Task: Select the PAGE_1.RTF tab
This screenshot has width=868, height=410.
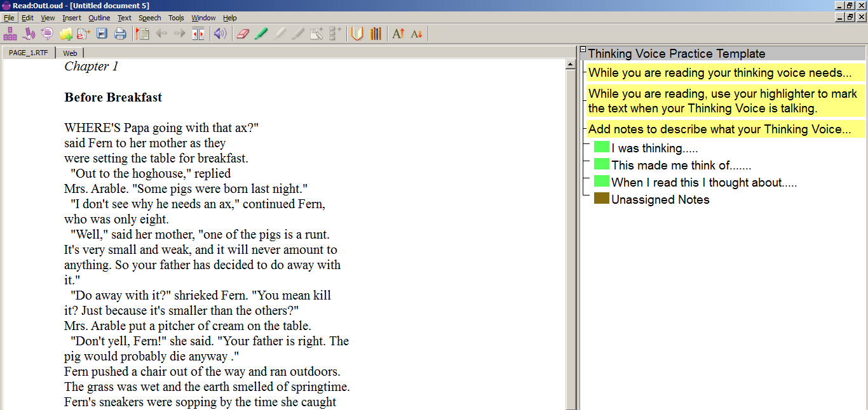Action: click(x=28, y=53)
